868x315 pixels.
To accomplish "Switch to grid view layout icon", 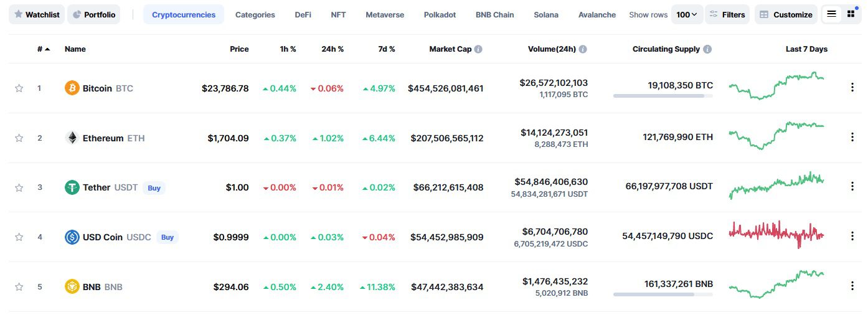I will 851,14.
